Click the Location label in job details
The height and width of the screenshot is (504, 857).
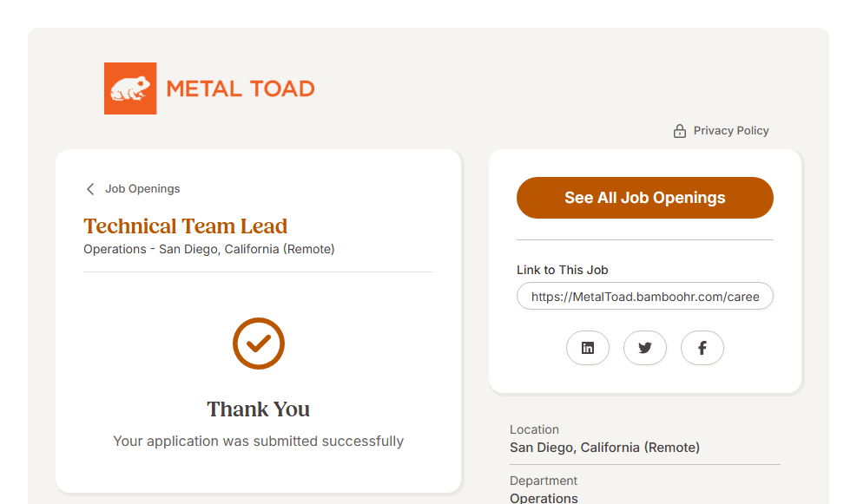534,429
